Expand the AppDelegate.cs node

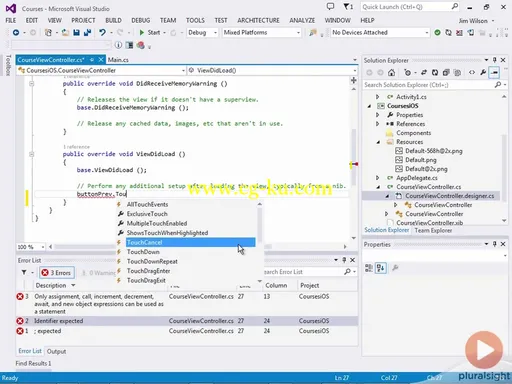click(x=378, y=178)
